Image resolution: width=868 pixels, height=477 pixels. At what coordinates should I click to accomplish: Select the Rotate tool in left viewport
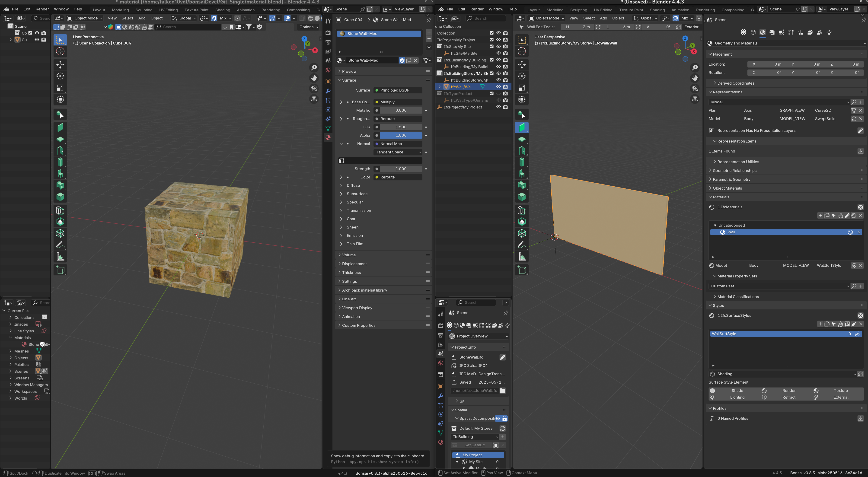click(60, 76)
